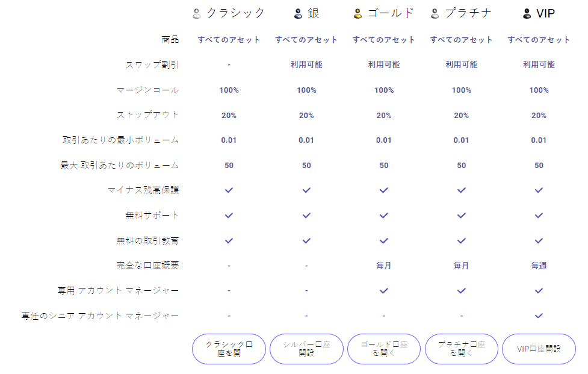Click Gold checkmark for dedicated account manager (専用 アカウント マネージャー)
Viewport: 588px width, 374px height.
(x=384, y=290)
